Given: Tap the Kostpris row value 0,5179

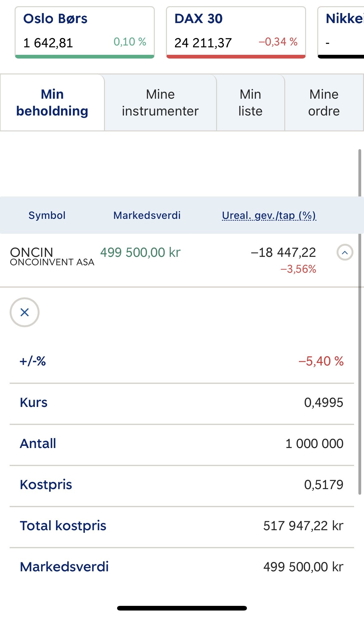Looking at the screenshot, I should pos(324,485).
